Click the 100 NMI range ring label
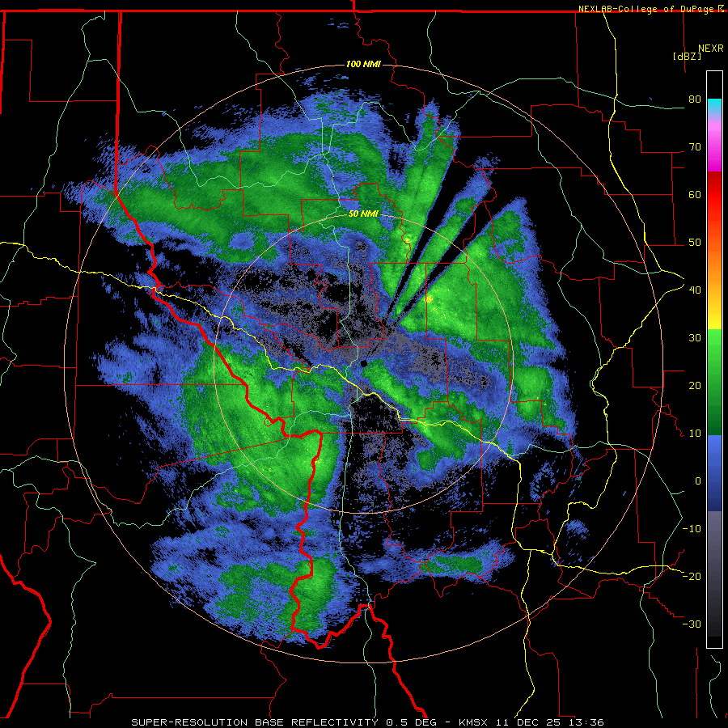Viewport: 728px width, 728px height. coord(363,64)
